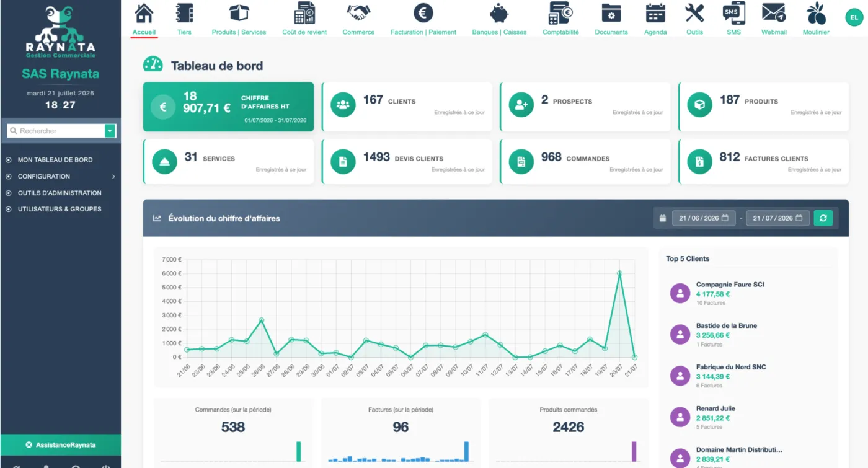
Task: Click the Produits cube icon
Action: click(x=699, y=105)
